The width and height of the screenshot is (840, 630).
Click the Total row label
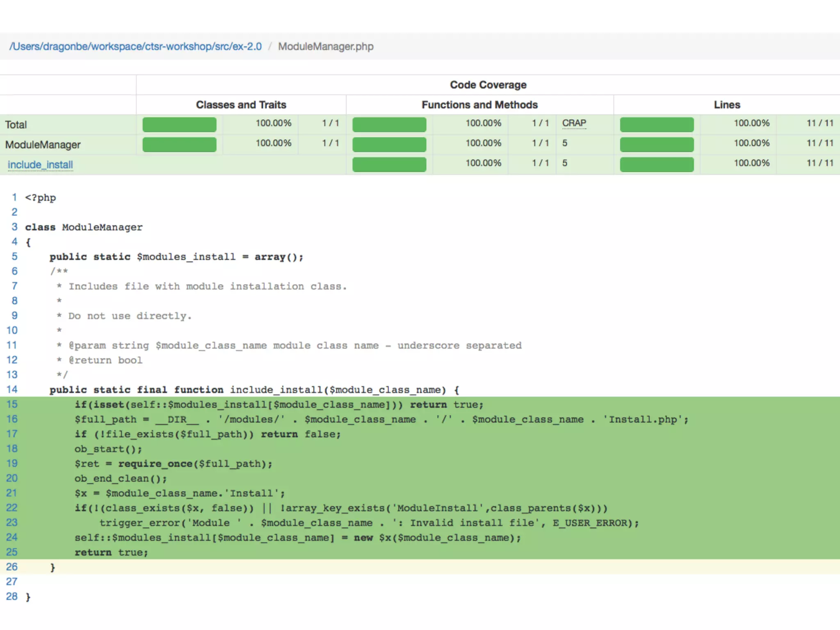pos(16,125)
